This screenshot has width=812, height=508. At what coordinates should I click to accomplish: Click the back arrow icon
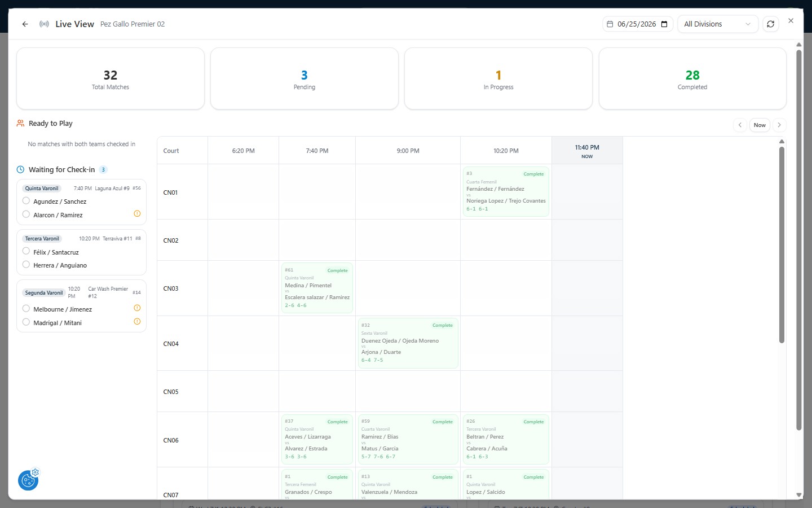(x=25, y=24)
